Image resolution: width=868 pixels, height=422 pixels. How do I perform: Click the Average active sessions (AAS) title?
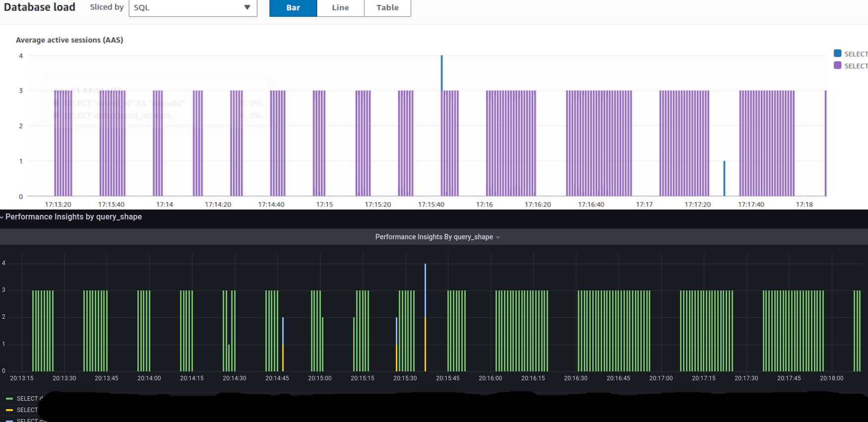tap(69, 40)
